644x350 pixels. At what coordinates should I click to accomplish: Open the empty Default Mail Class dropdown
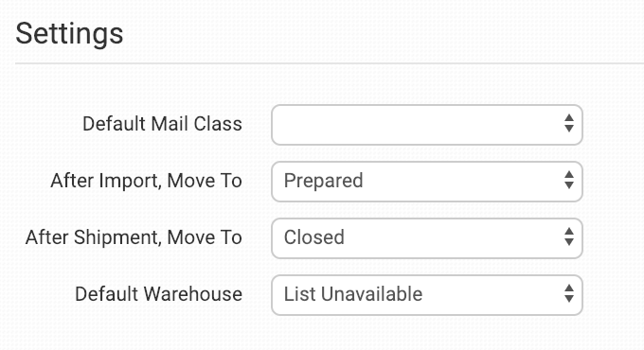pyautogui.click(x=427, y=125)
